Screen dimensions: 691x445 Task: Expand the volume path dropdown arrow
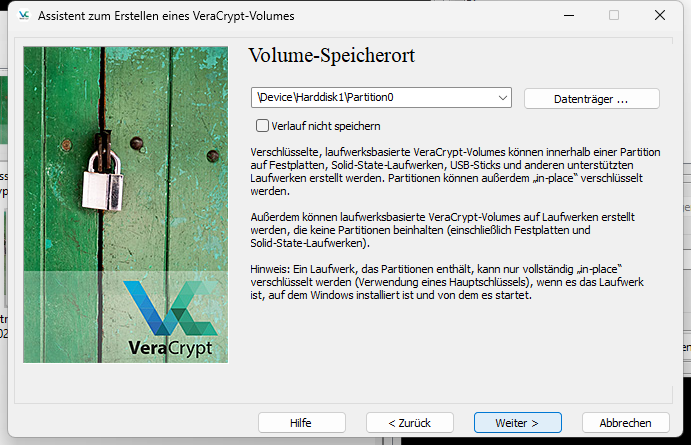coord(503,97)
